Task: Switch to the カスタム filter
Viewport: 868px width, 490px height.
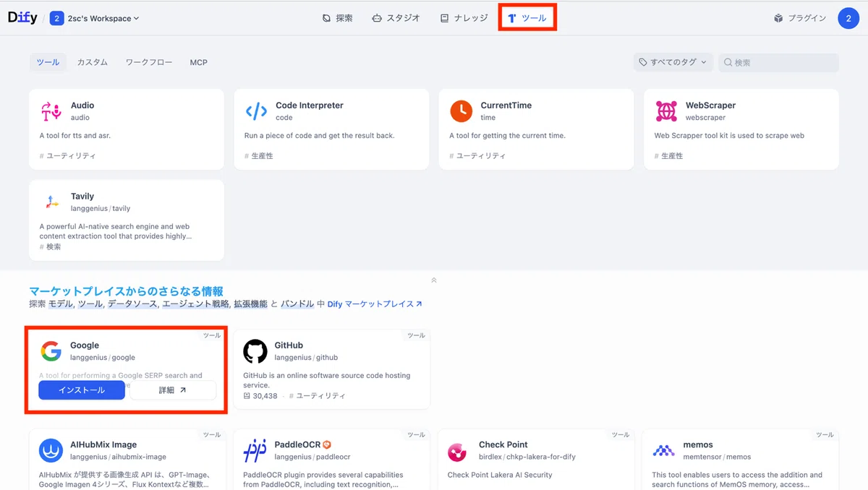Action: click(x=93, y=62)
